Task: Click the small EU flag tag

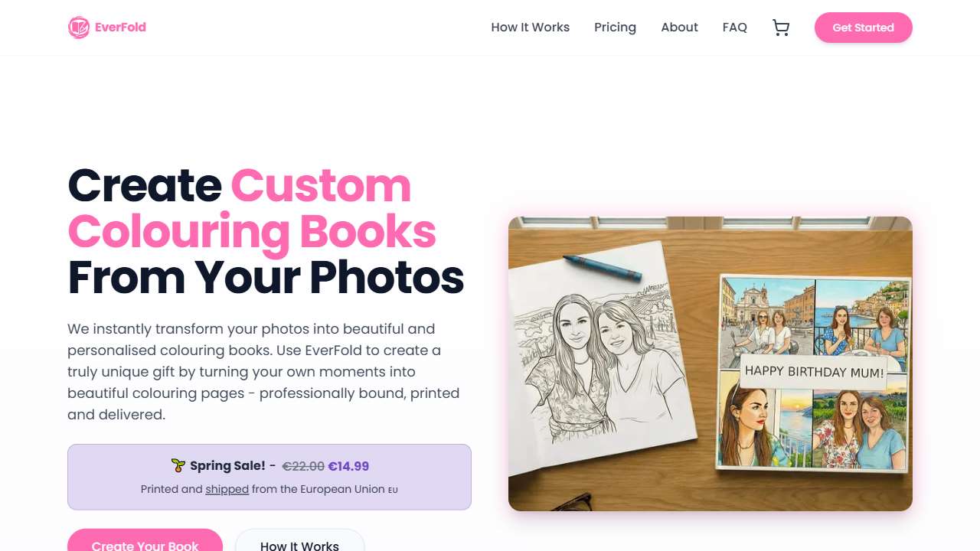Action: [393, 490]
